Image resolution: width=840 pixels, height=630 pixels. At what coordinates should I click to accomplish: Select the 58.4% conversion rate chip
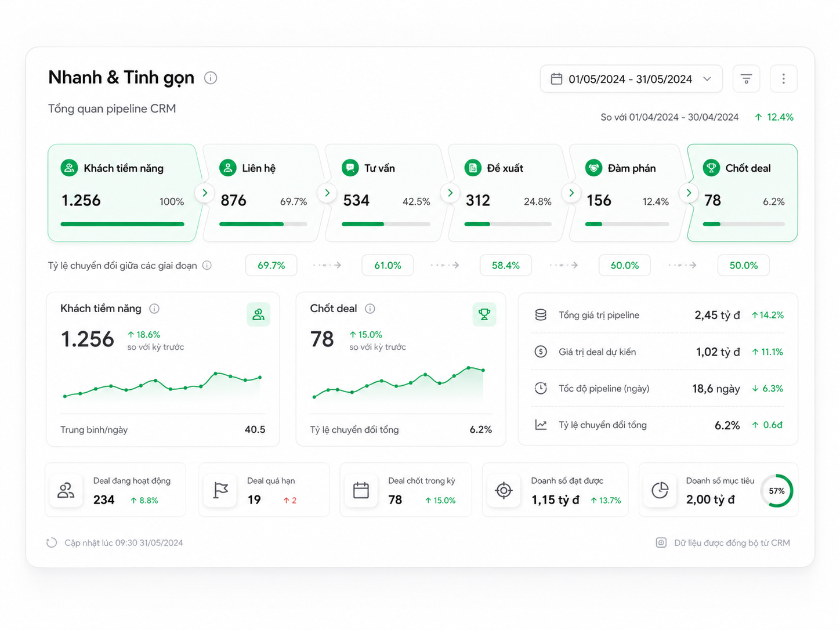pyautogui.click(x=506, y=265)
